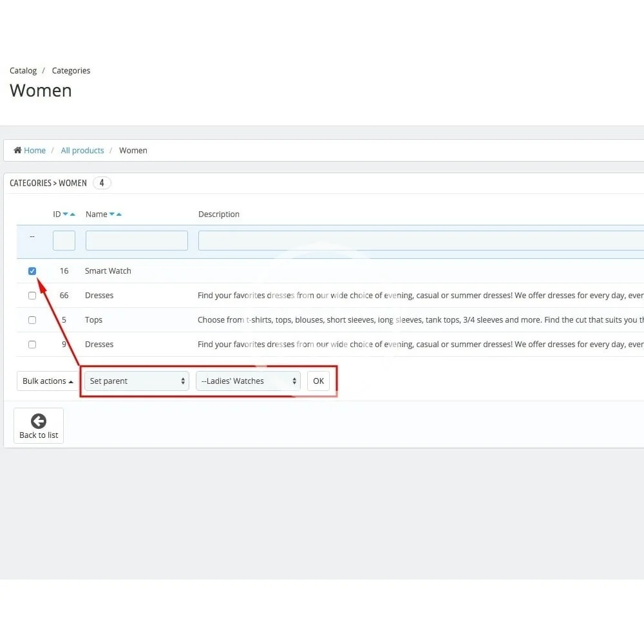Click the ID filter input box
Screen dimensions: 644x644
coord(64,241)
